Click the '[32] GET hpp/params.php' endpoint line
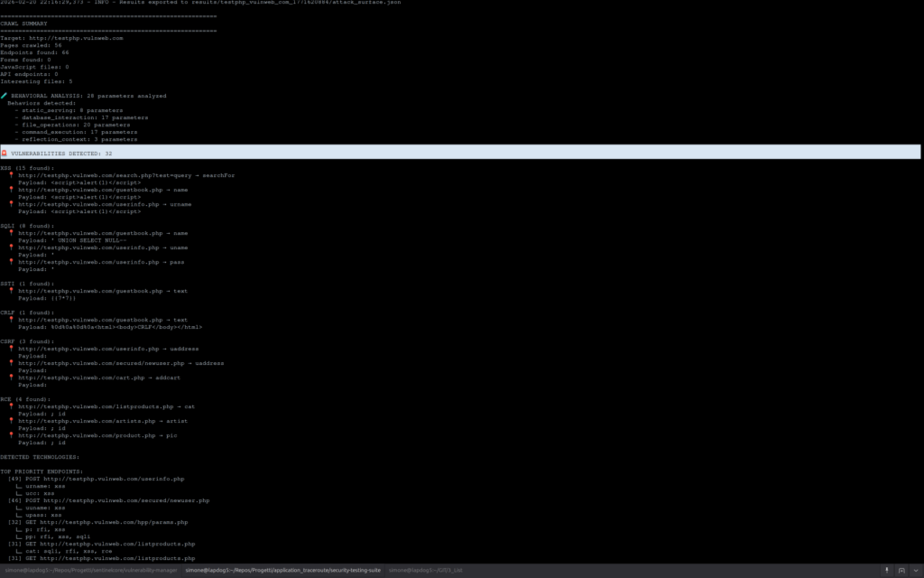The height and width of the screenshot is (578, 924). coord(97,522)
